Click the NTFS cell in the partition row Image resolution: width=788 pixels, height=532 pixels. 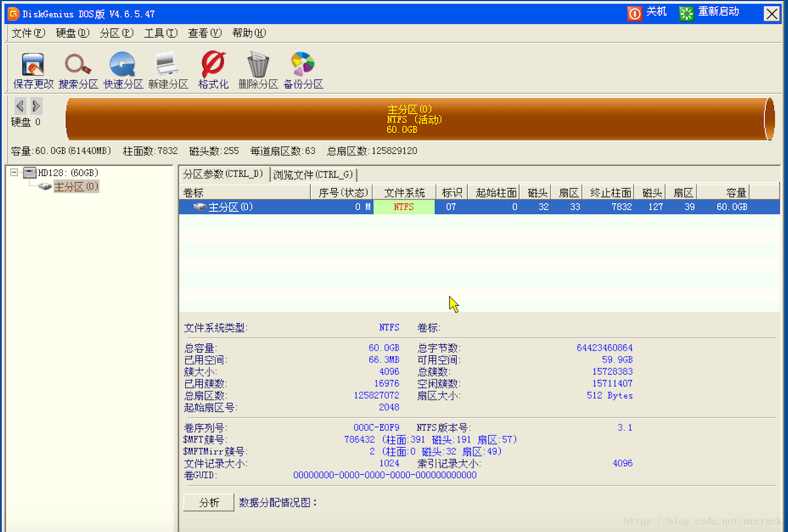tap(404, 207)
